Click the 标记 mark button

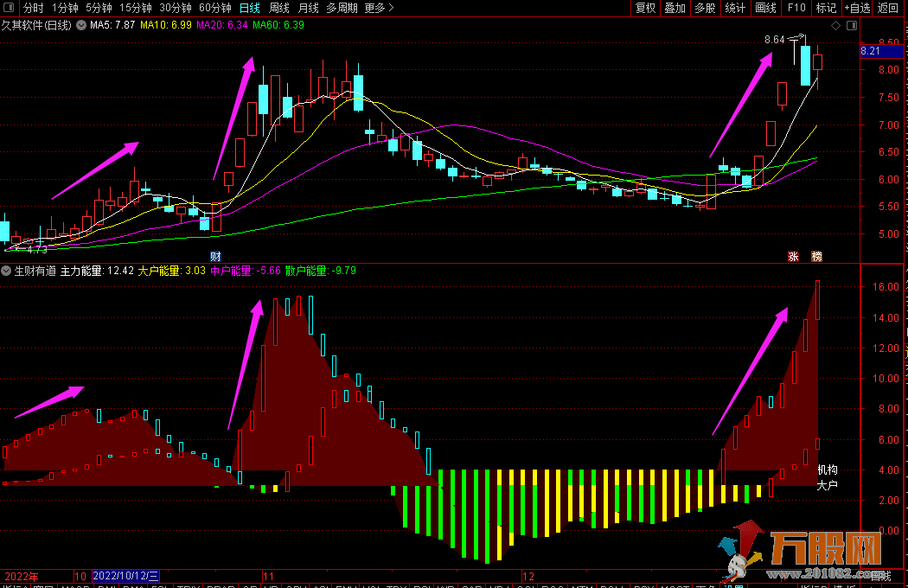click(827, 8)
